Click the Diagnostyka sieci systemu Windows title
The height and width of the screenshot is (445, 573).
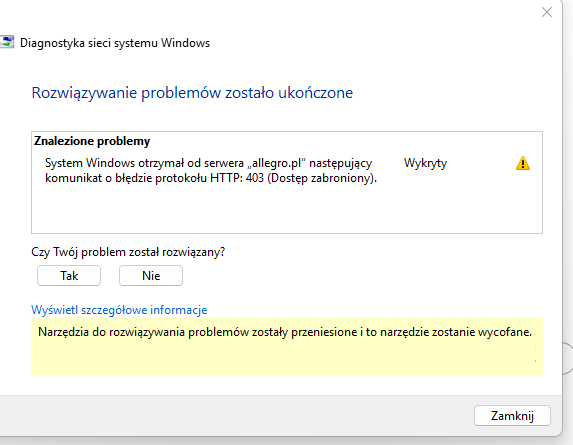115,43
